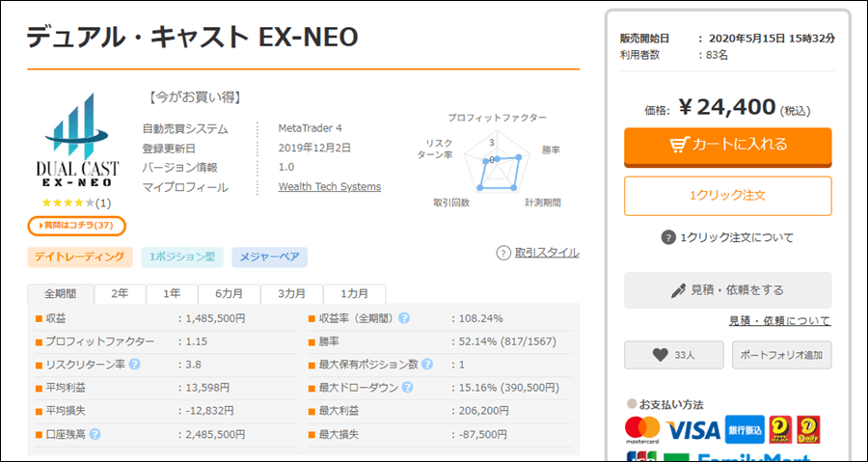Click the 収益 value 1,485,500円

click(x=215, y=318)
